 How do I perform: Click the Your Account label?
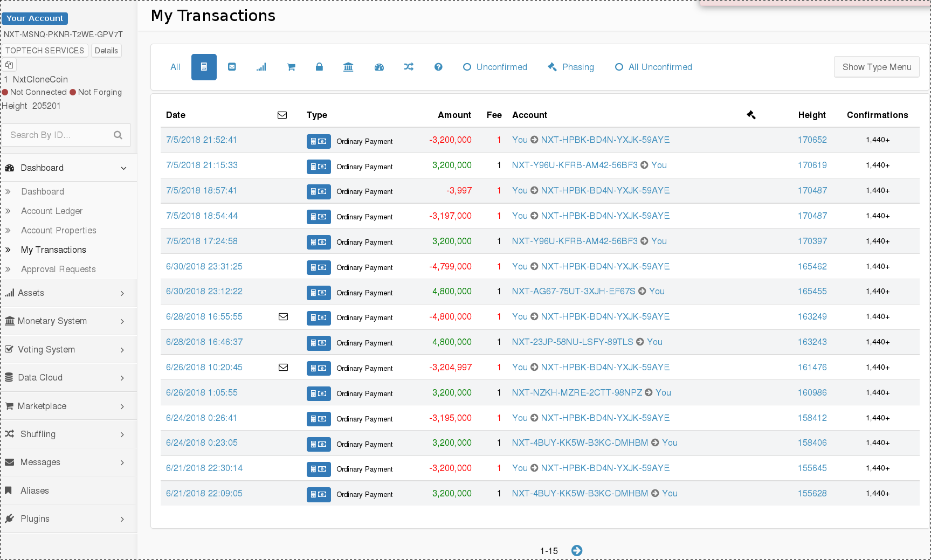pyautogui.click(x=35, y=18)
